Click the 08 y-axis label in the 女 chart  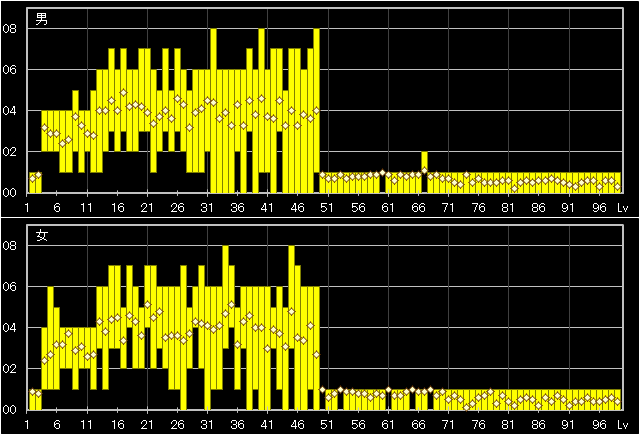[x=9, y=246]
